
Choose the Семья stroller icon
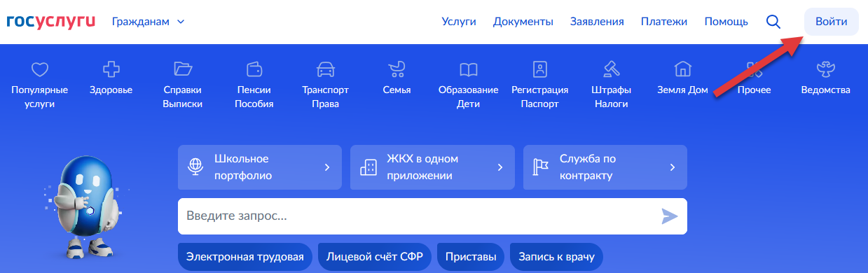point(397,69)
